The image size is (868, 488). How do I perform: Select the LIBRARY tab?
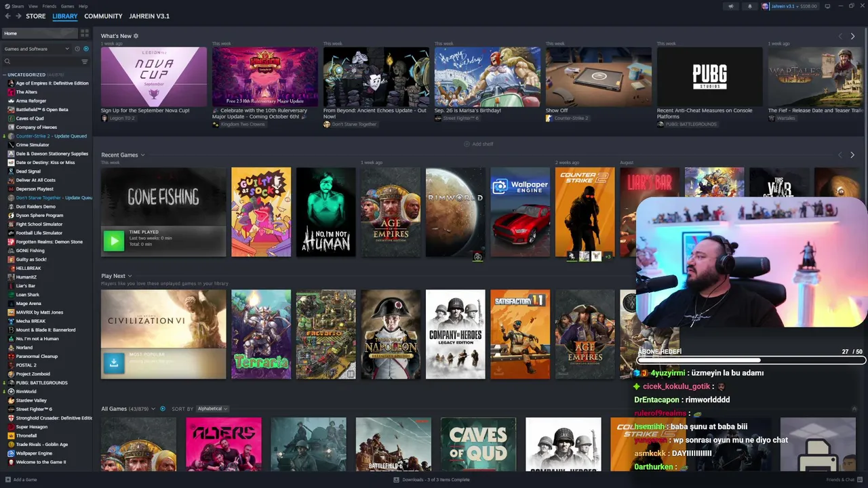(x=65, y=16)
